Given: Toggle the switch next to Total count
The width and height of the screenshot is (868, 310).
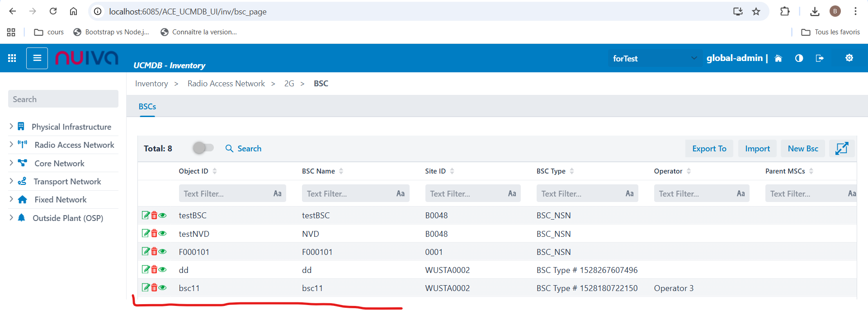Looking at the screenshot, I should (203, 148).
